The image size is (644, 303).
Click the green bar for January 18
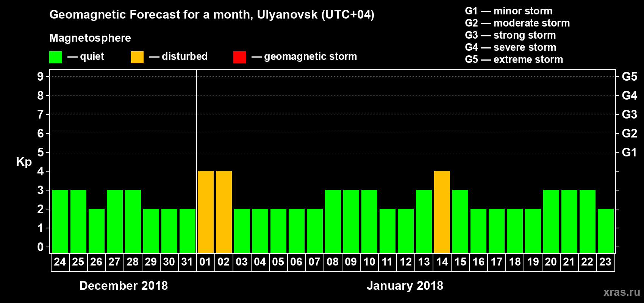pos(515,231)
